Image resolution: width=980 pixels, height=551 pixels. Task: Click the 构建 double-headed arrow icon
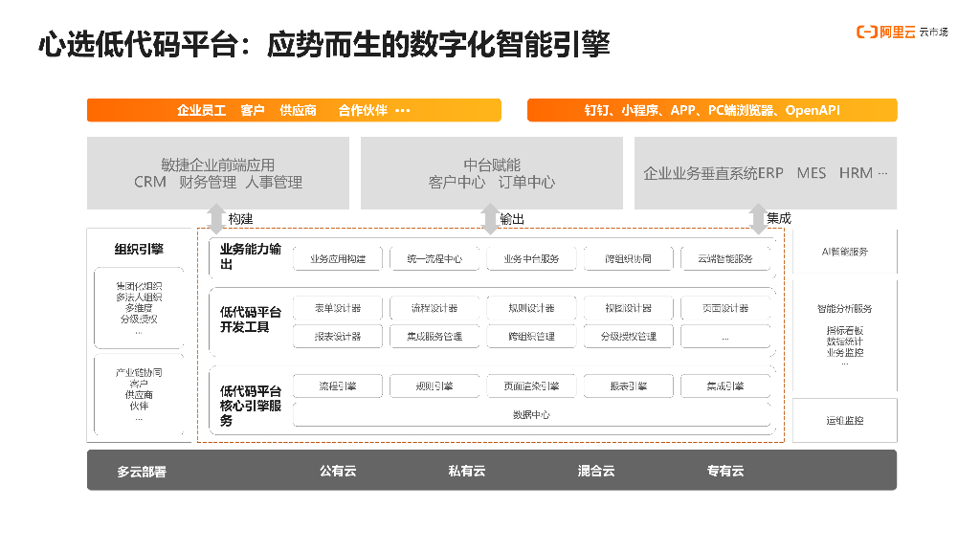coord(216,218)
